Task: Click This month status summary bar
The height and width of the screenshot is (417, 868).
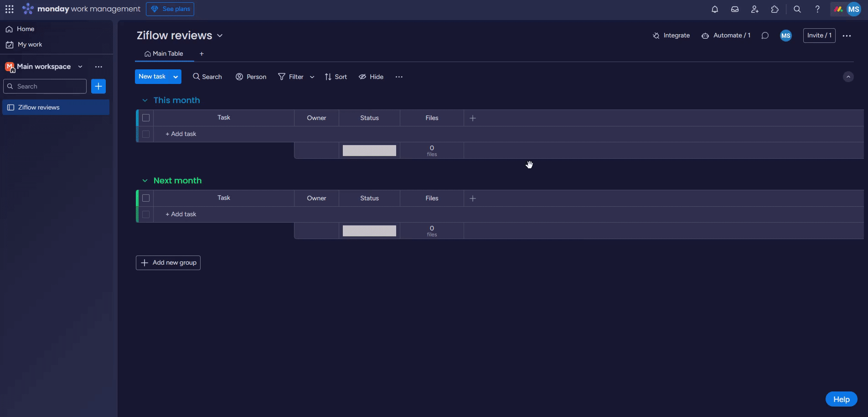Action: coord(369,151)
